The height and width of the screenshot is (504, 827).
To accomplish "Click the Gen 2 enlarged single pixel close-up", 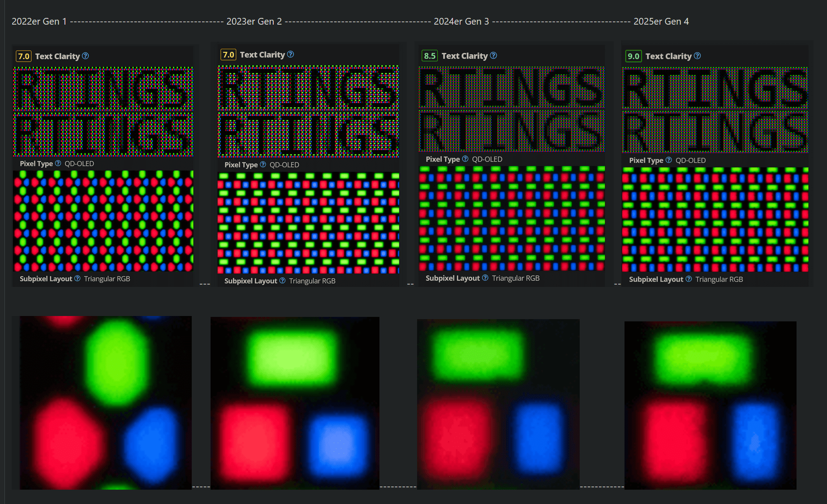I will point(295,403).
